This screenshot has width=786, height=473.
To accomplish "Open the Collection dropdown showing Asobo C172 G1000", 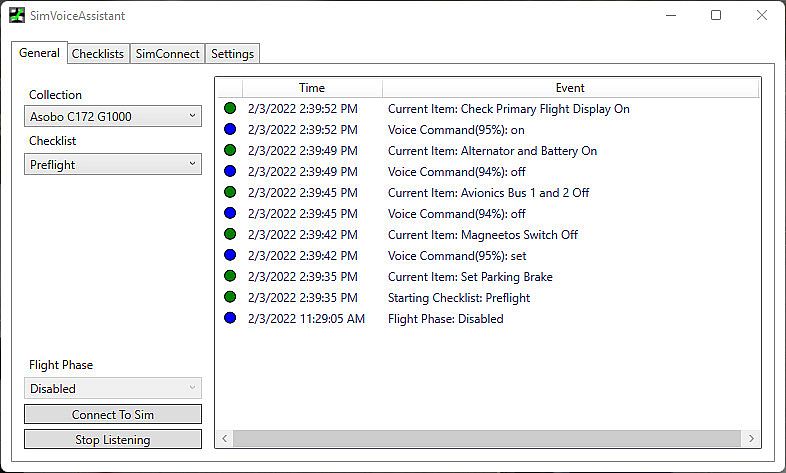I will click(x=113, y=117).
